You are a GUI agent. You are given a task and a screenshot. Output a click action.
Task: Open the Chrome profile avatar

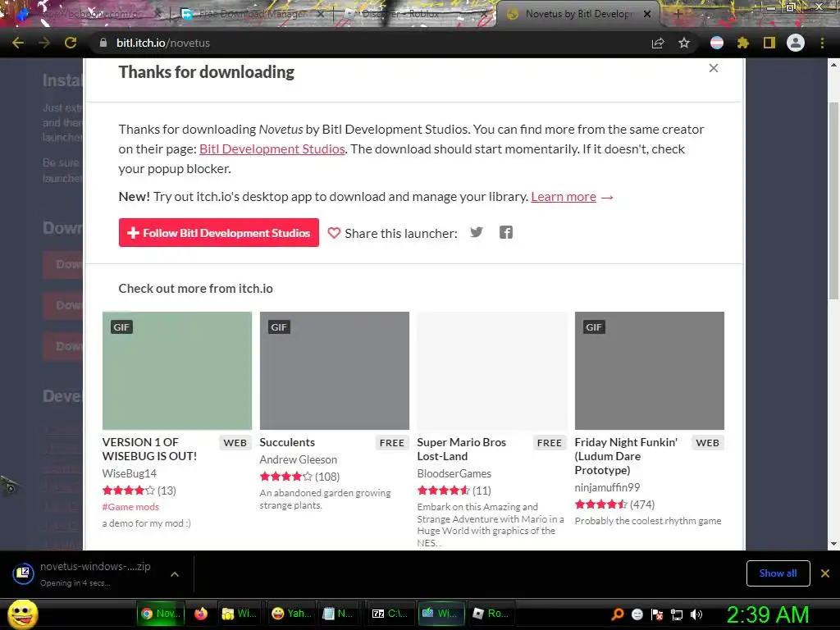point(796,43)
